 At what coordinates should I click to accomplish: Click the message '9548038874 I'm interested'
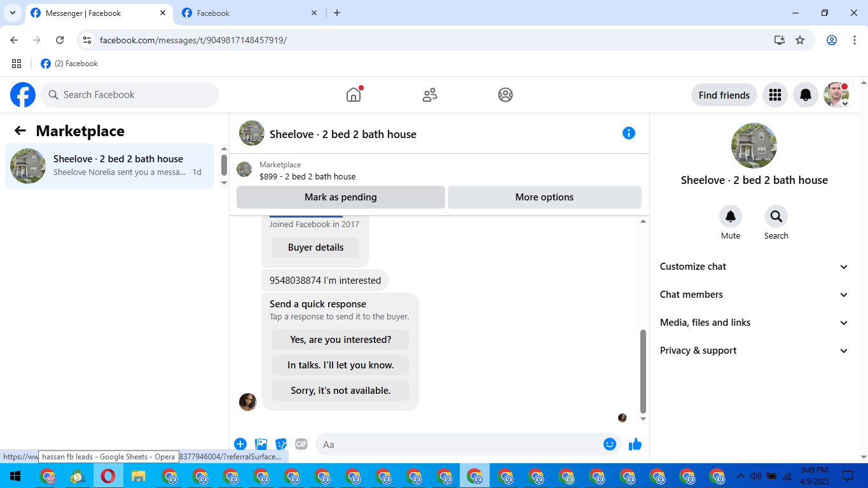(x=325, y=281)
